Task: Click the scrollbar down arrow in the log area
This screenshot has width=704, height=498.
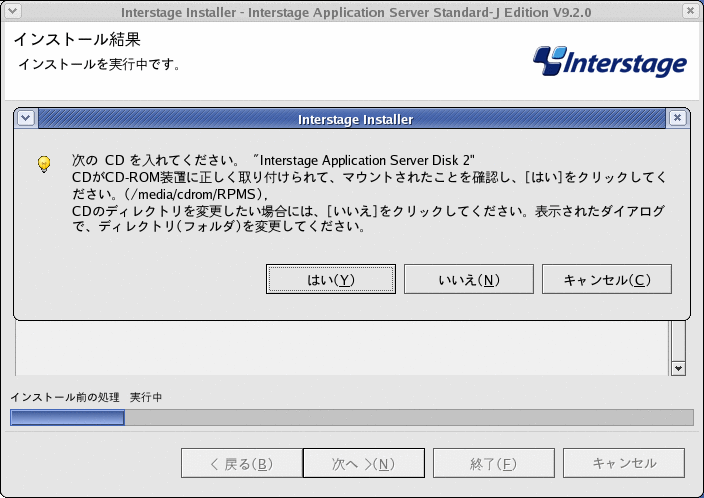Action: pyautogui.click(x=678, y=369)
